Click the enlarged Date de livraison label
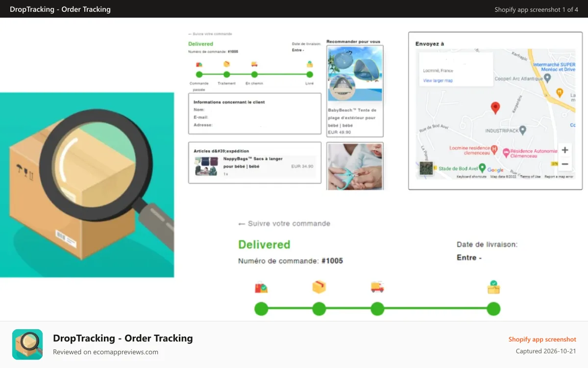 (x=487, y=244)
